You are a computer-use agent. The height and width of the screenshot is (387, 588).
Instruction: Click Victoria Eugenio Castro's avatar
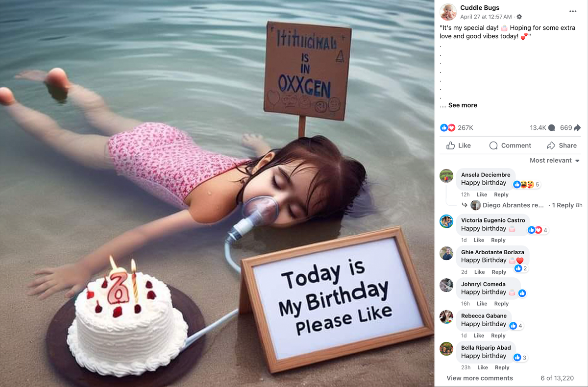point(446,221)
